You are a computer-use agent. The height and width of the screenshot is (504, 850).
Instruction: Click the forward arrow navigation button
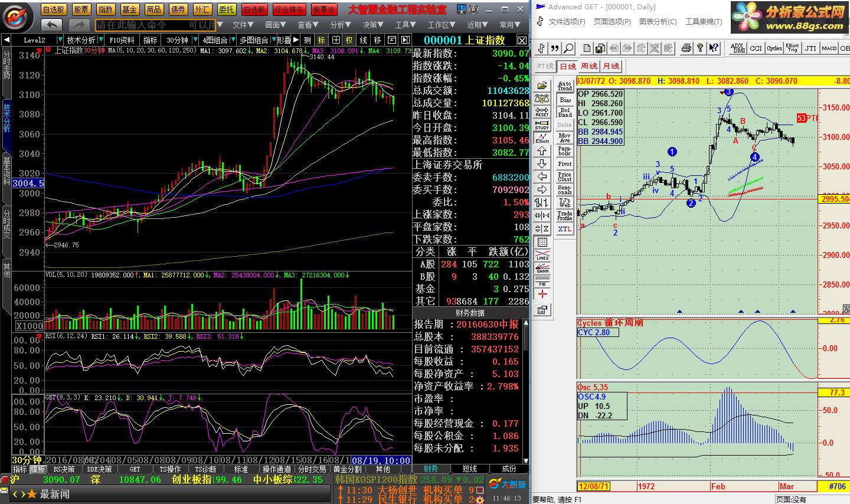(79, 25)
